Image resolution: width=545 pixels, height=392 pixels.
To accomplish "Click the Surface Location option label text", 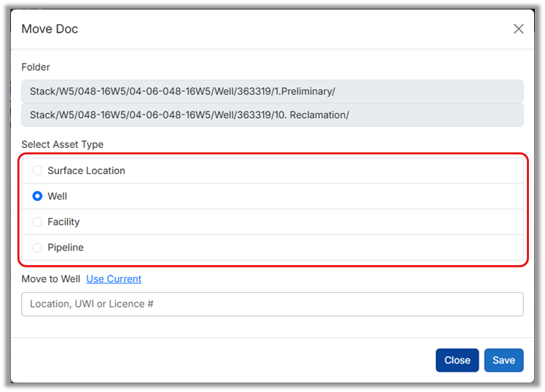I will [x=86, y=170].
